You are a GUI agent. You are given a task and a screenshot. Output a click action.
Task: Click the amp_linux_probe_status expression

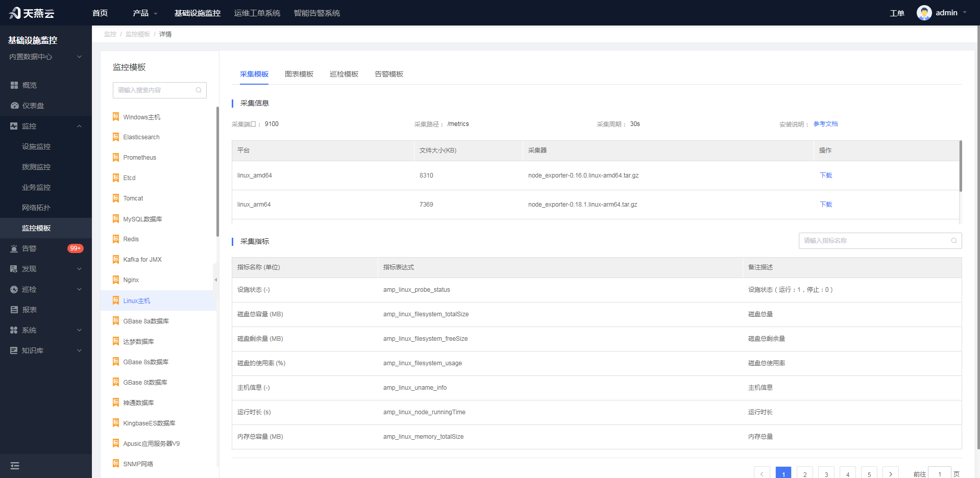tap(416, 290)
